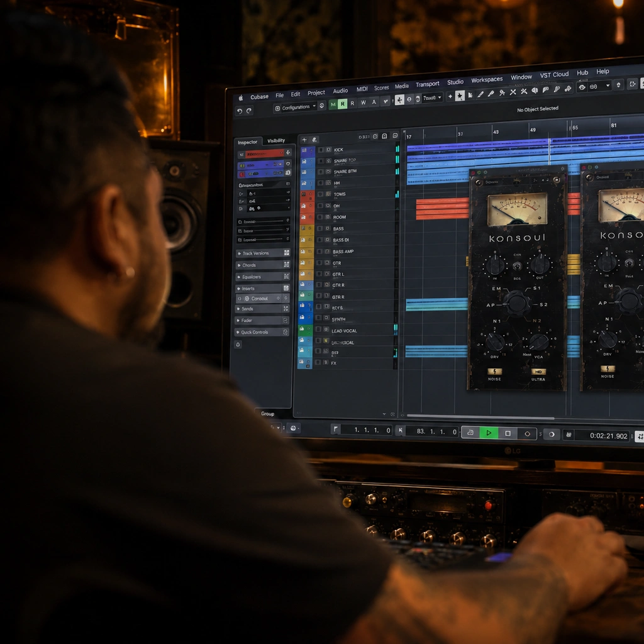Screen dimensions: 644x644
Task: Click the left locator flag icon
Action: tap(336, 429)
